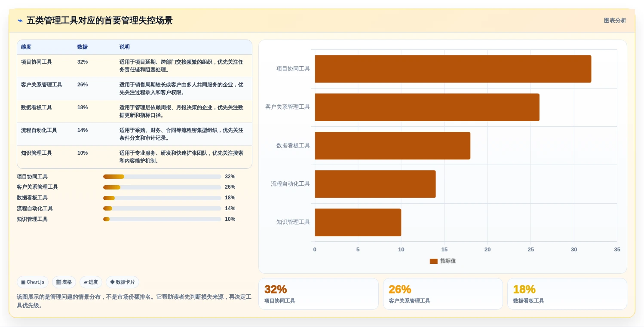
Task: Click the lightning icon beside the title
Action: tap(20, 21)
